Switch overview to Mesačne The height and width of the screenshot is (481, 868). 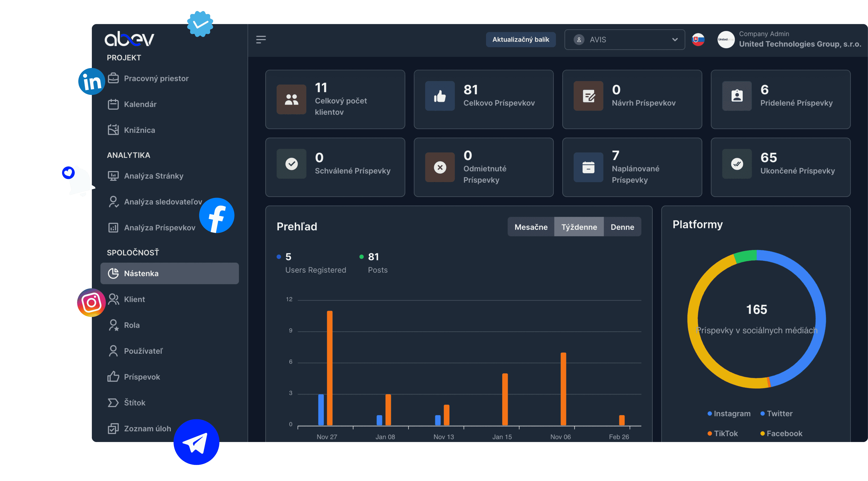(531, 227)
